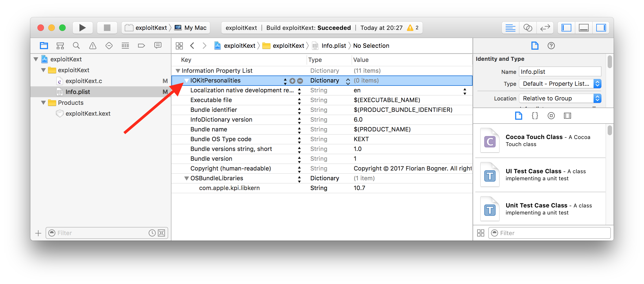Select exploitKext.kext product
This screenshot has width=644, height=284.
click(101, 113)
